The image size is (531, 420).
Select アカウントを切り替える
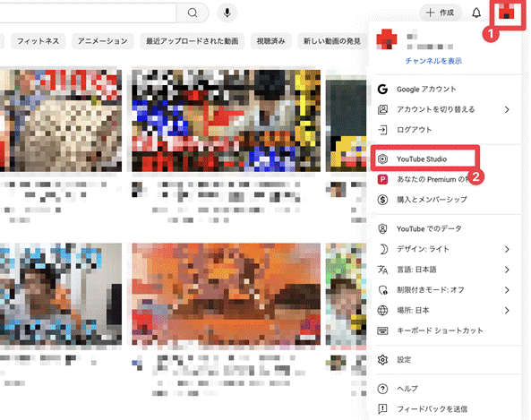436,109
